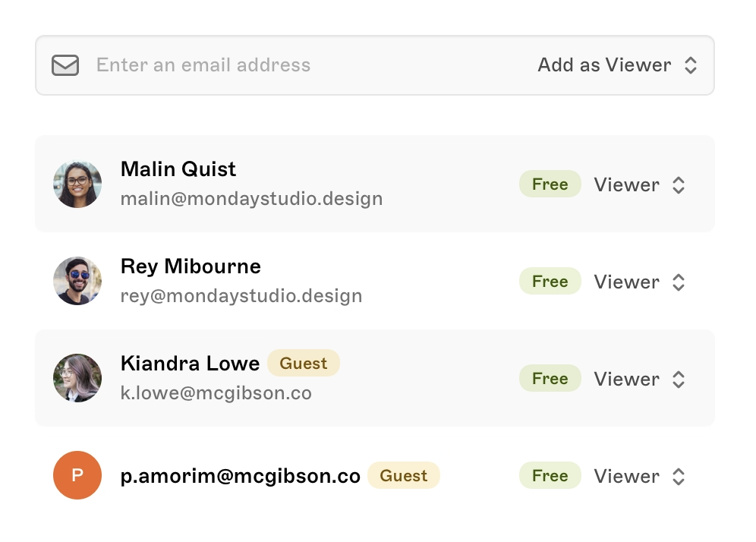The width and height of the screenshot is (756, 542).
Task: Click the envelope icon in email field
Action: [65, 65]
